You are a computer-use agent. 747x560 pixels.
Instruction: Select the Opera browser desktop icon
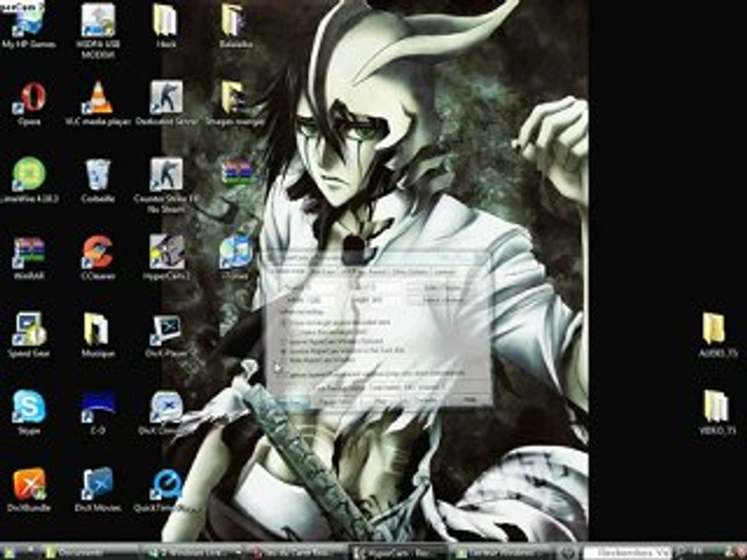pyautogui.click(x=30, y=103)
